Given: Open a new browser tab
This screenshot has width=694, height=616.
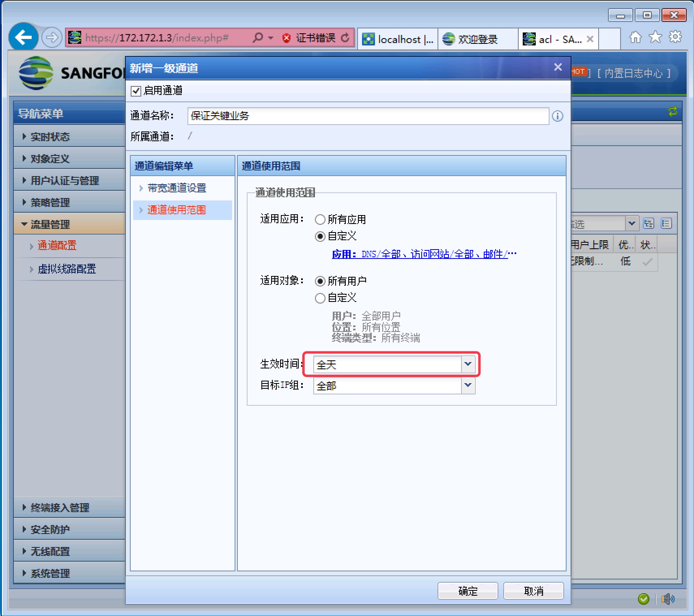Looking at the screenshot, I should pyautogui.click(x=610, y=39).
